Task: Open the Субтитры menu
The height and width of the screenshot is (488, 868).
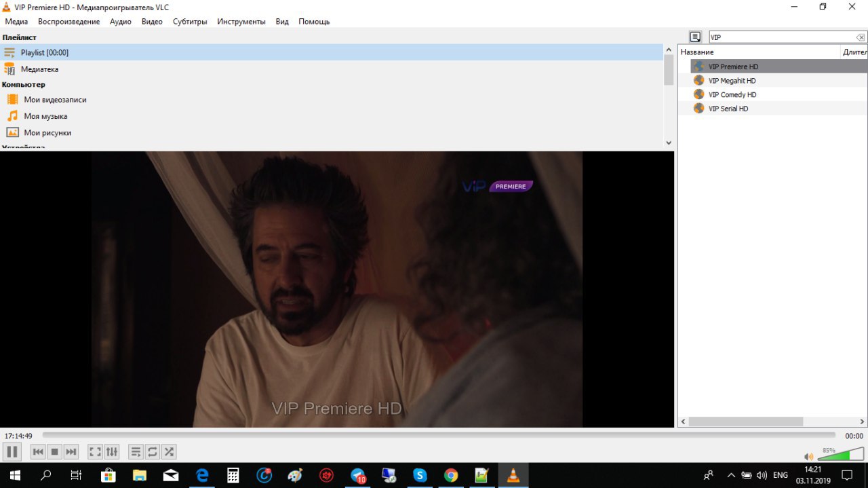Action: click(190, 22)
